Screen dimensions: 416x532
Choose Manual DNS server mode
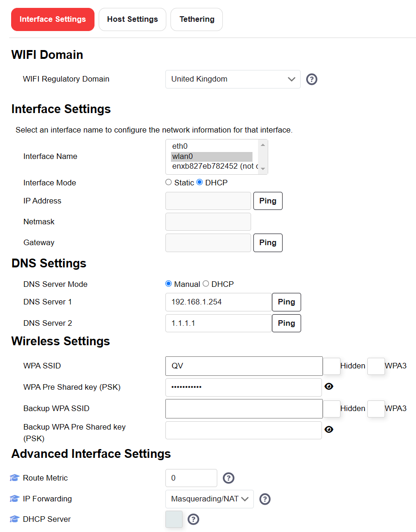169,284
